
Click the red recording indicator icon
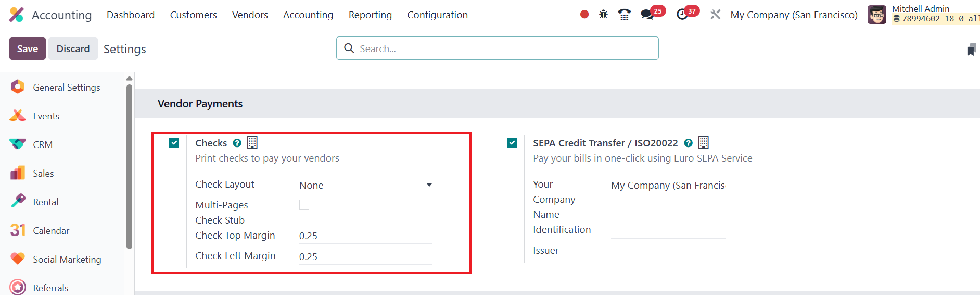(x=584, y=15)
